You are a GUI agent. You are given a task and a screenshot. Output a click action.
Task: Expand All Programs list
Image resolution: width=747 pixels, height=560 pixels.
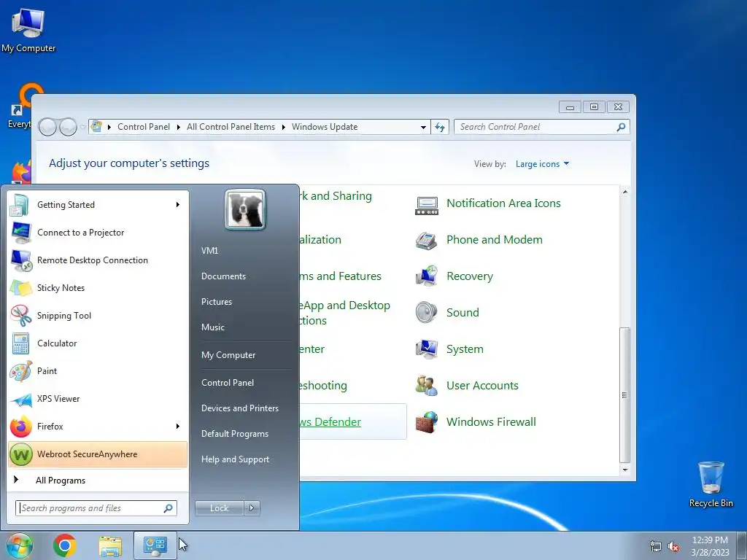[x=60, y=481]
